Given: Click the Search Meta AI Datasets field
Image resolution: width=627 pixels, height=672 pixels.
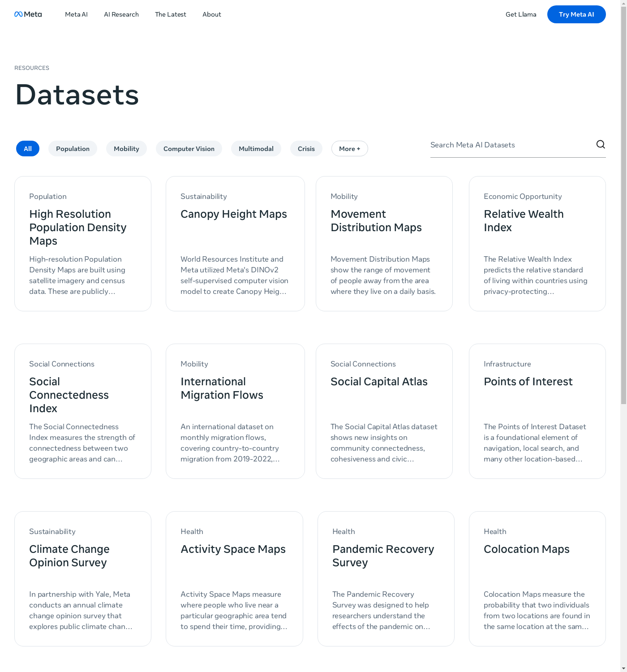Looking at the screenshot, I should tap(511, 145).
